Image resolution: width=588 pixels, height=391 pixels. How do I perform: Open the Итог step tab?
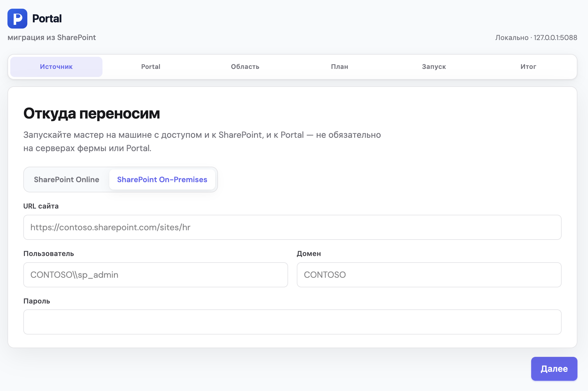(528, 67)
